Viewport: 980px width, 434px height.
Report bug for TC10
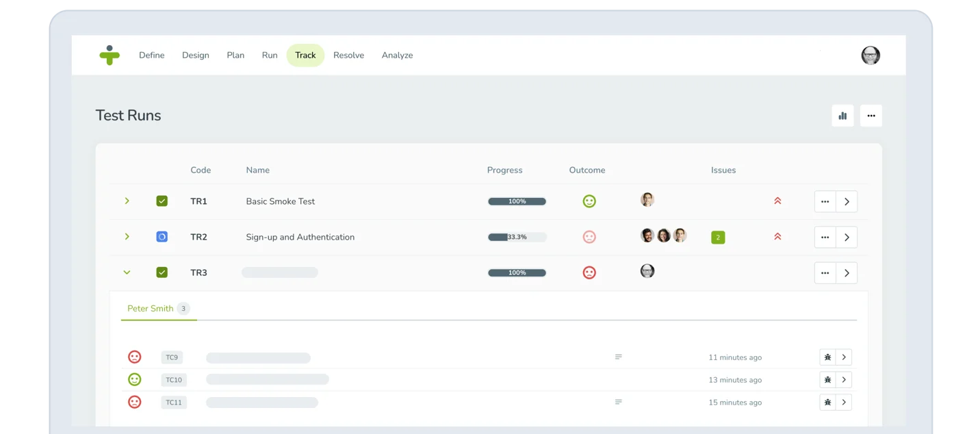[x=828, y=380]
